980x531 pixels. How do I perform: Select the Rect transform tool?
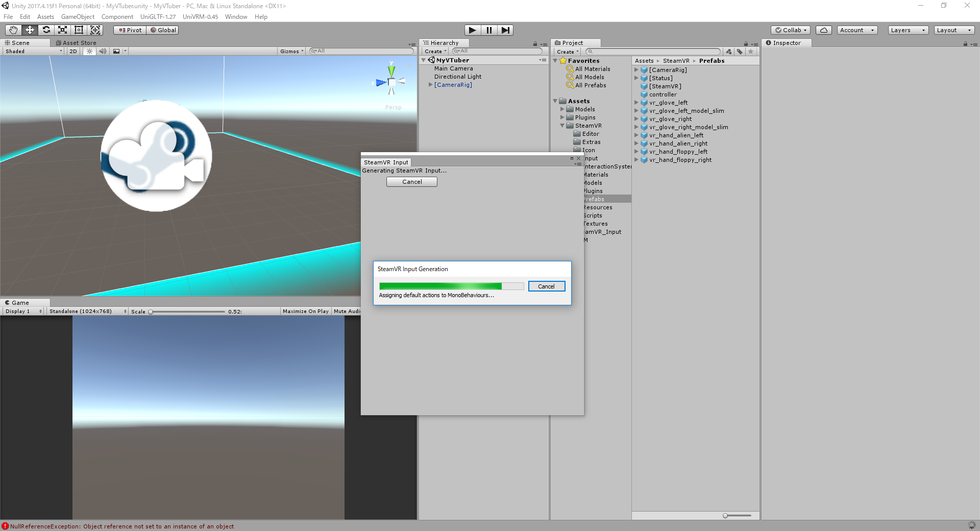point(79,30)
